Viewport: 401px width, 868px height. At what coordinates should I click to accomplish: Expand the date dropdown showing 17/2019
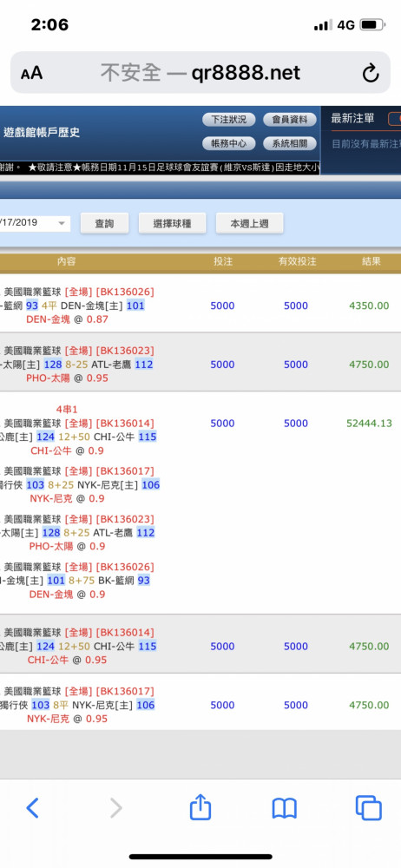[x=36, y=223]
